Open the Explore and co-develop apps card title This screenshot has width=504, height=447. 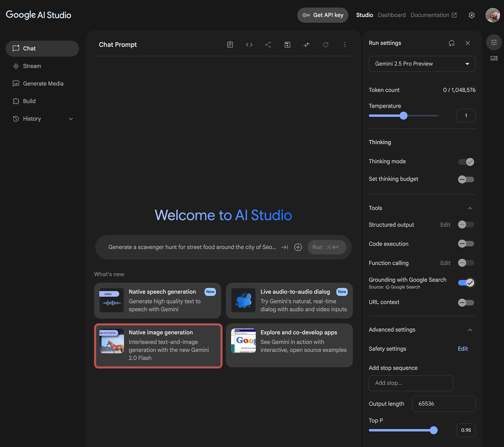pos(299,333)
